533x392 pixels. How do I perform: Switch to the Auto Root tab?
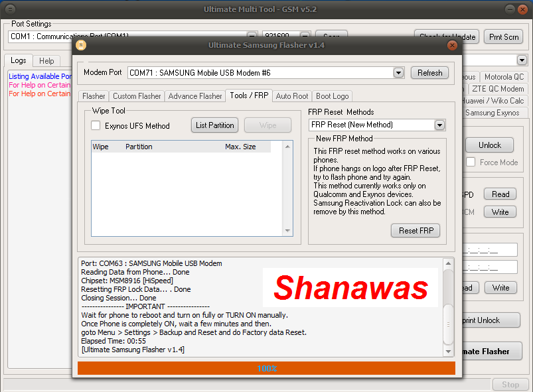[x=292, y=96]
